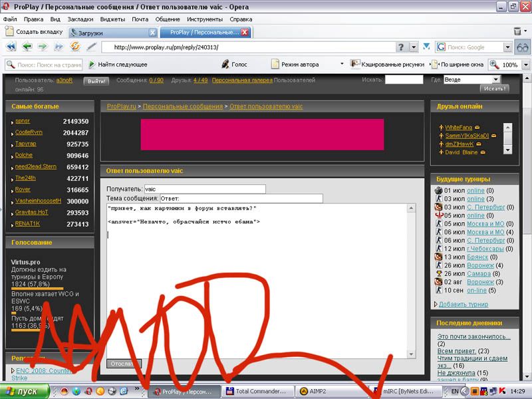Click the game icon for 13 июл Брянск
The image size is (532, 399).
438,257
